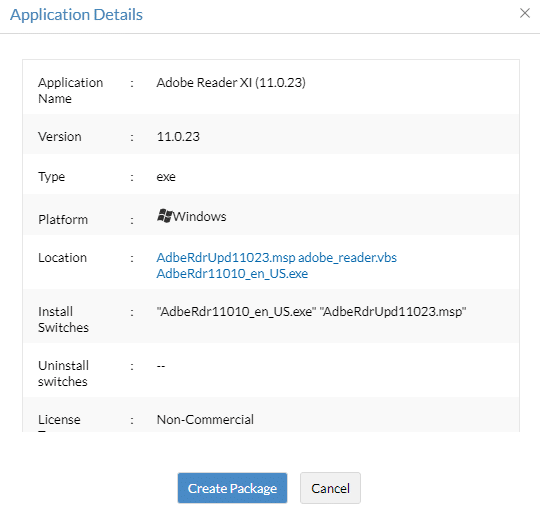Click the 'Type' field label
Viewport: 540px width, 523px height.
[51, 177]
